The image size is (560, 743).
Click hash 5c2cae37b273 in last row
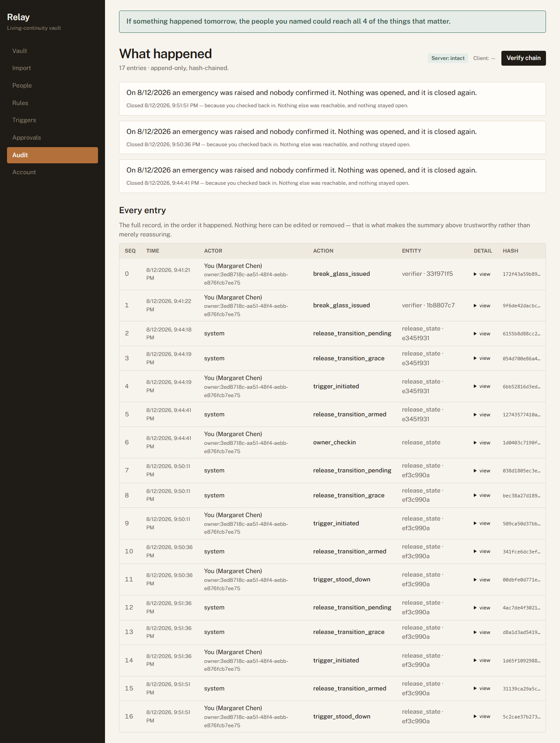[x=521, y=717]
